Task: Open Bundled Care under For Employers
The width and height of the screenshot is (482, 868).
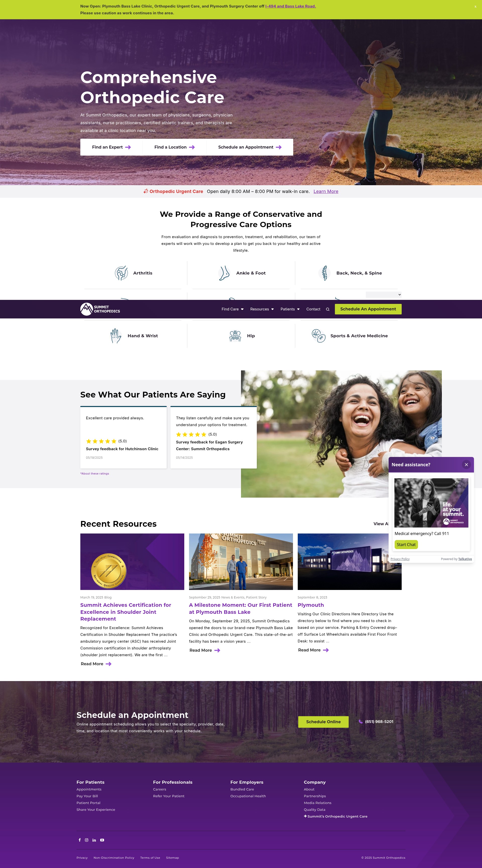Action: point(242,789)
